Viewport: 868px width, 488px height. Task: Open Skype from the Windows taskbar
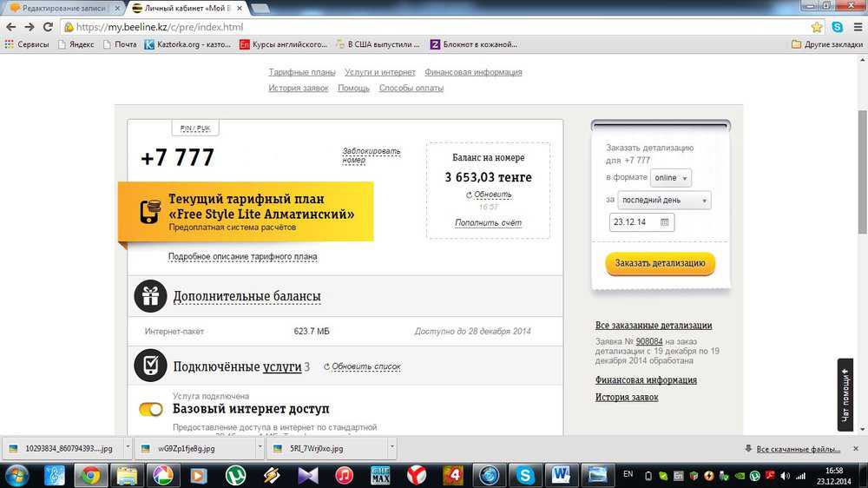coord(525,475)
